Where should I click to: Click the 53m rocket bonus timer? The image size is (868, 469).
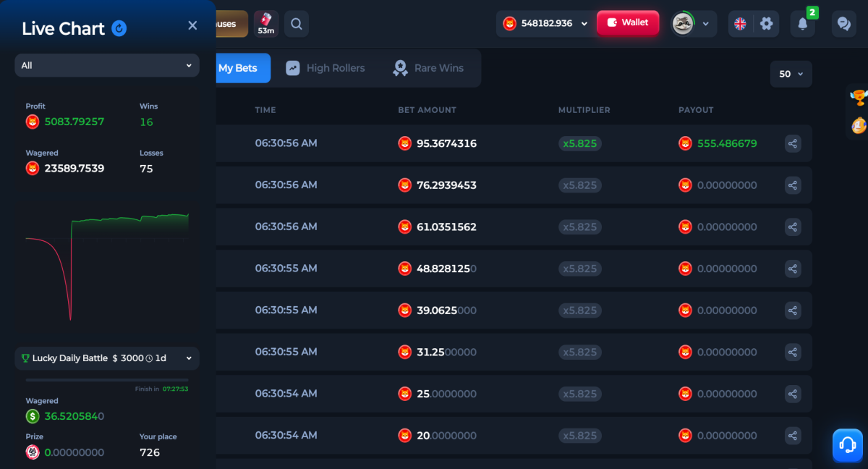266,24
